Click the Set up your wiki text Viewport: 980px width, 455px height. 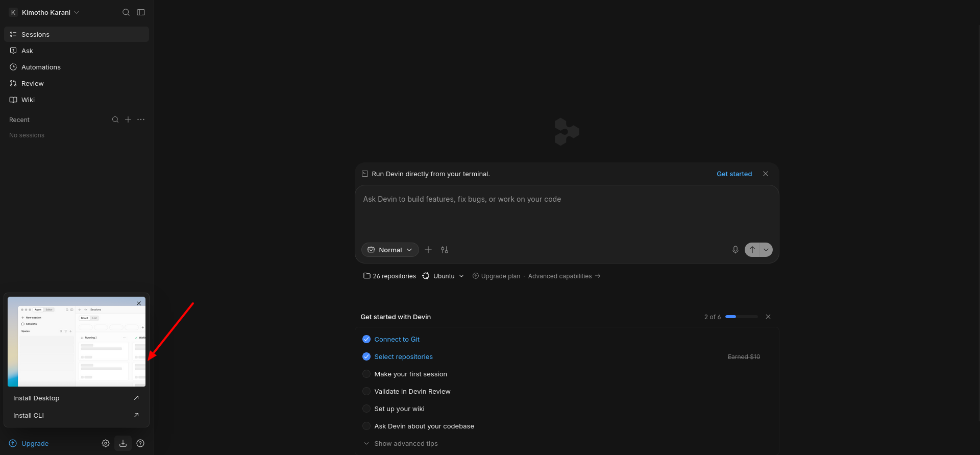399,409
